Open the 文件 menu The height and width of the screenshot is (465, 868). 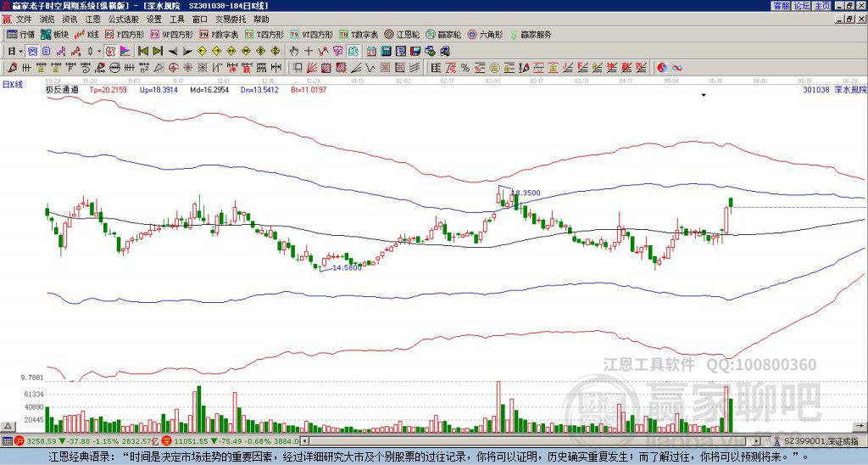pyautogui.click(x=24, y=20)
